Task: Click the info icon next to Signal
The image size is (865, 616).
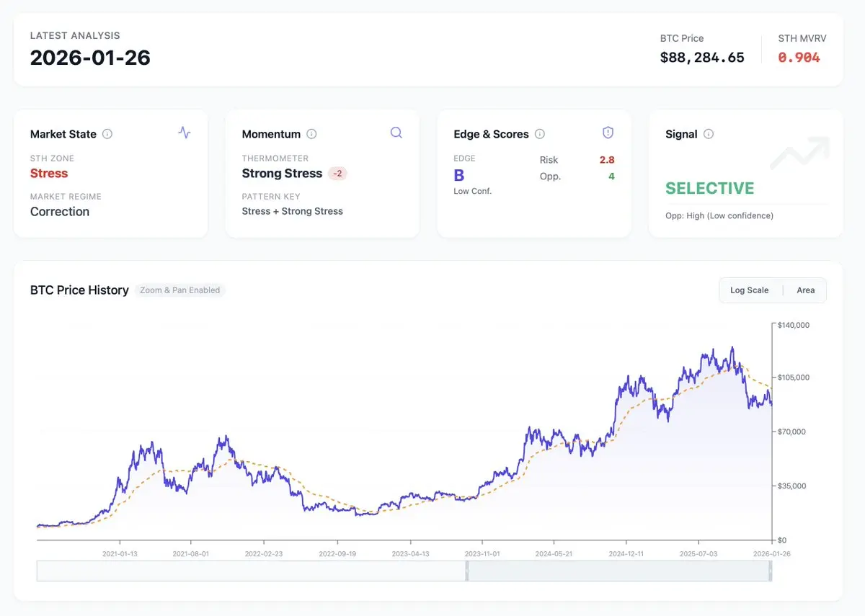Action: pos(709,134)
